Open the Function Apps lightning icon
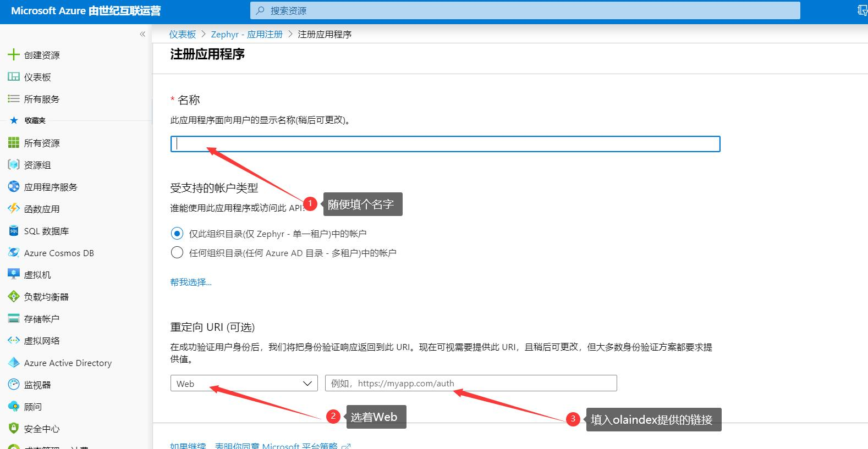 [13, 209]
